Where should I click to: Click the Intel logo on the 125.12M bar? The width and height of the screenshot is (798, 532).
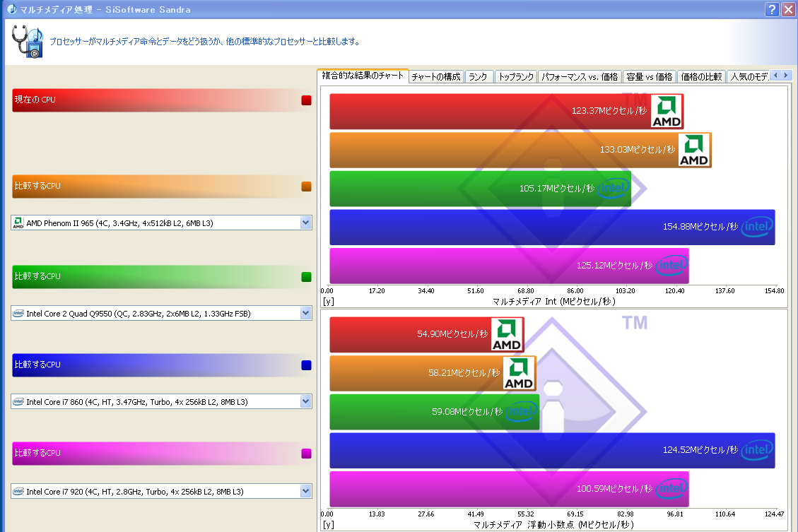[x=671, y=266]
